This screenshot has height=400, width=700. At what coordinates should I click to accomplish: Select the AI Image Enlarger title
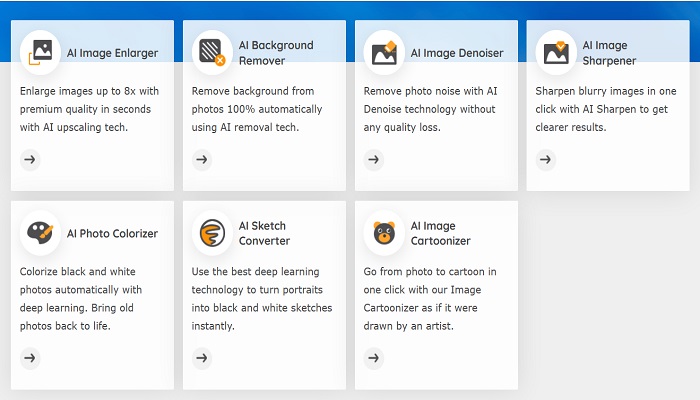point(112,53)
